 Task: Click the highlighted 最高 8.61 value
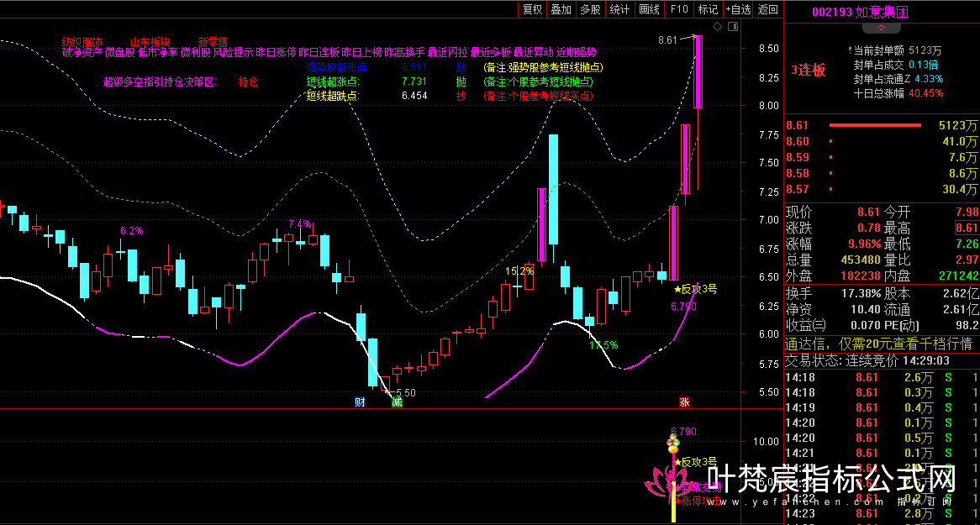(x=967, y=228)
